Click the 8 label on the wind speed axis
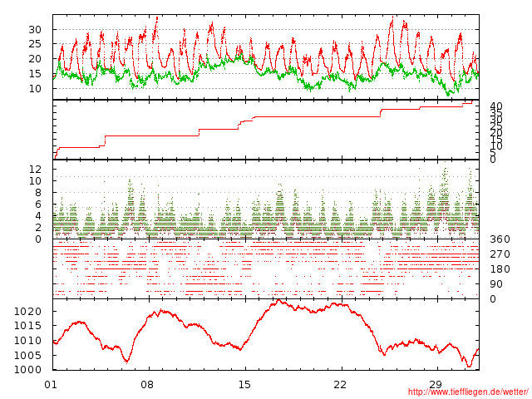532x399 pixels. pyautogui.click(x=38, y=192)
